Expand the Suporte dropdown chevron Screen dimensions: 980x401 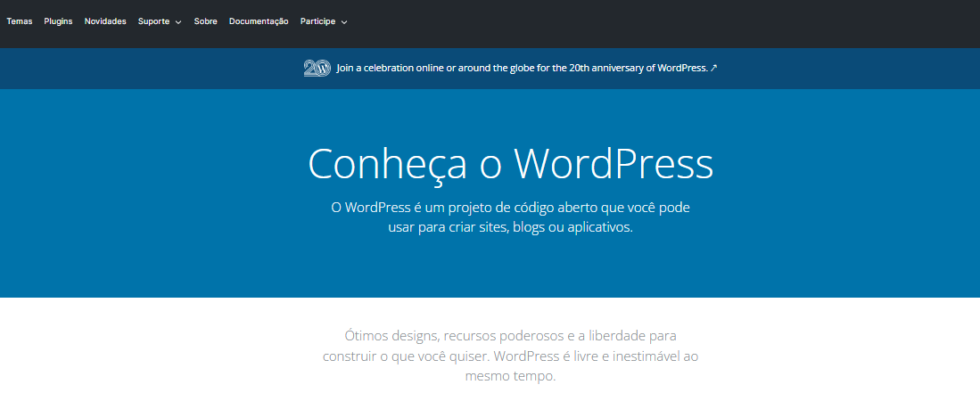point(178,22)
